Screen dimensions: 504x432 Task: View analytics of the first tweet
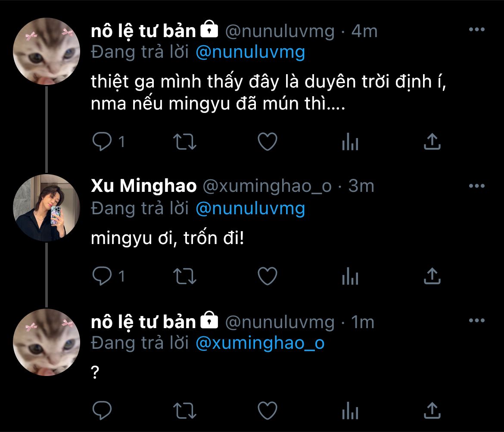(x=350, y=142)
